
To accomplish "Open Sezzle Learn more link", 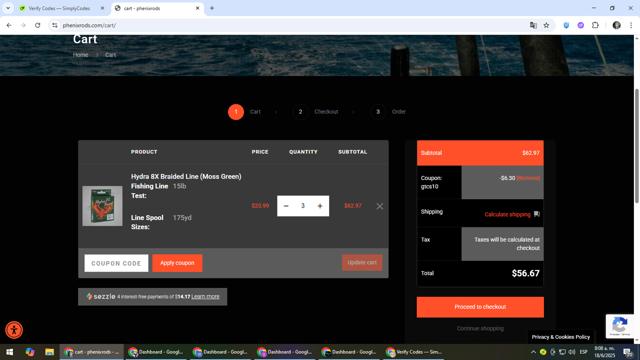I will pos(205,297).
